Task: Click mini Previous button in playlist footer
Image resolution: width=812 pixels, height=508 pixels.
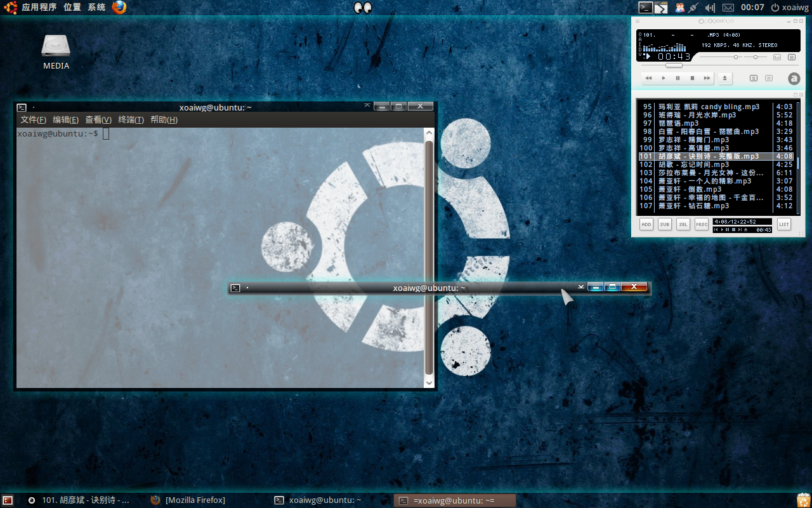Action: click(716, 230)
